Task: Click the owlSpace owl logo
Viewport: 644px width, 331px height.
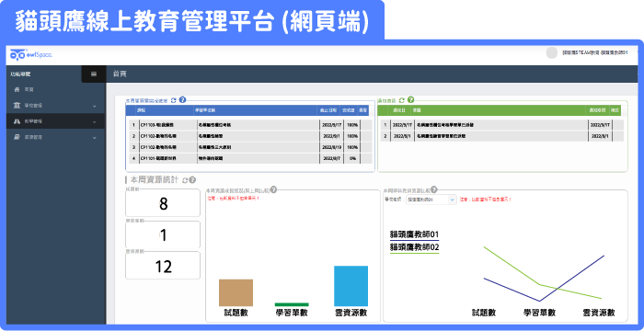Action: coord(31,54)
